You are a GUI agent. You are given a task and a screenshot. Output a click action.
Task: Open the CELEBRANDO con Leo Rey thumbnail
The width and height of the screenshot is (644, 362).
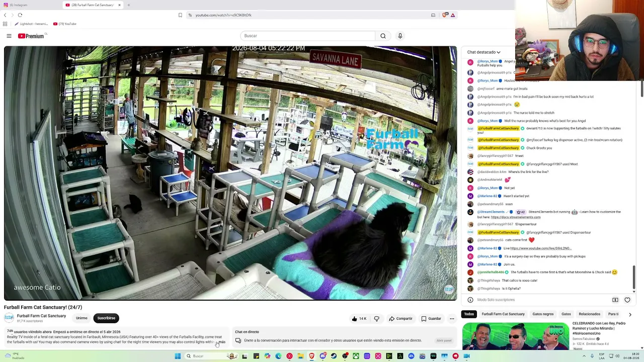516,335
